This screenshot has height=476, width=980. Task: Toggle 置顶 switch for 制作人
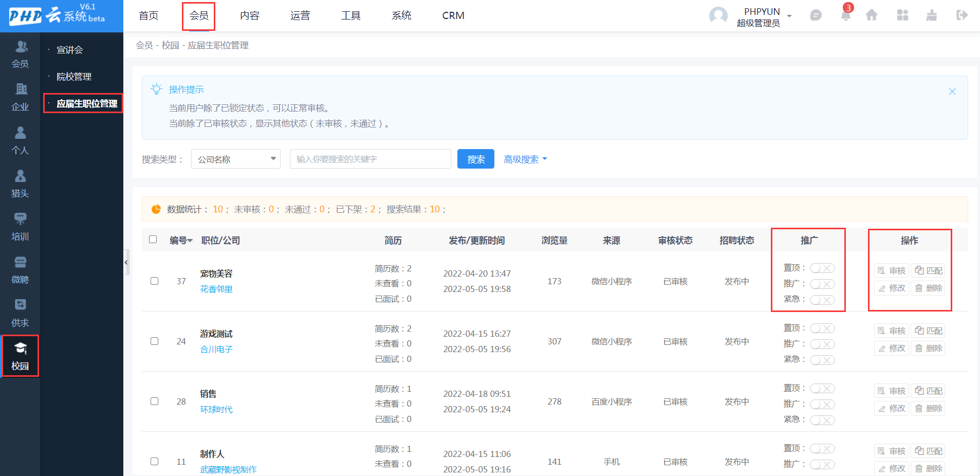pyautogui.click(x=822, y=449)
